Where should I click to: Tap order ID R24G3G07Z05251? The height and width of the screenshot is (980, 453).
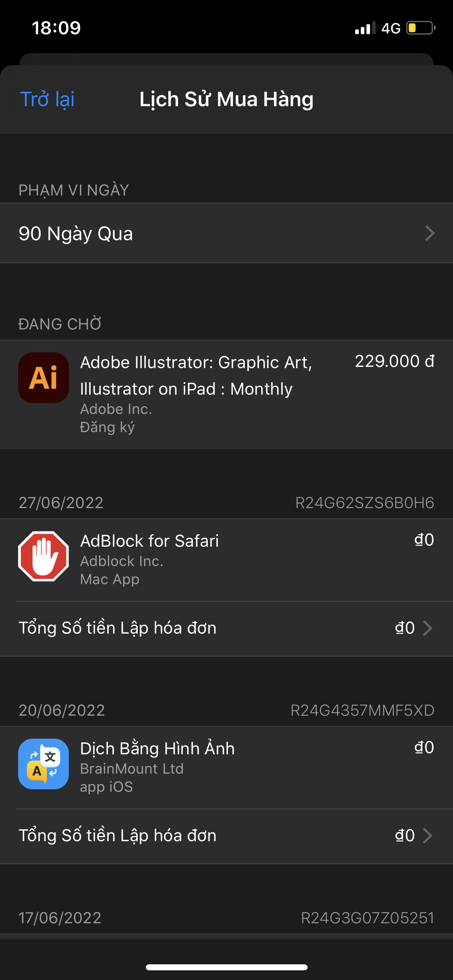click(367, 918)
